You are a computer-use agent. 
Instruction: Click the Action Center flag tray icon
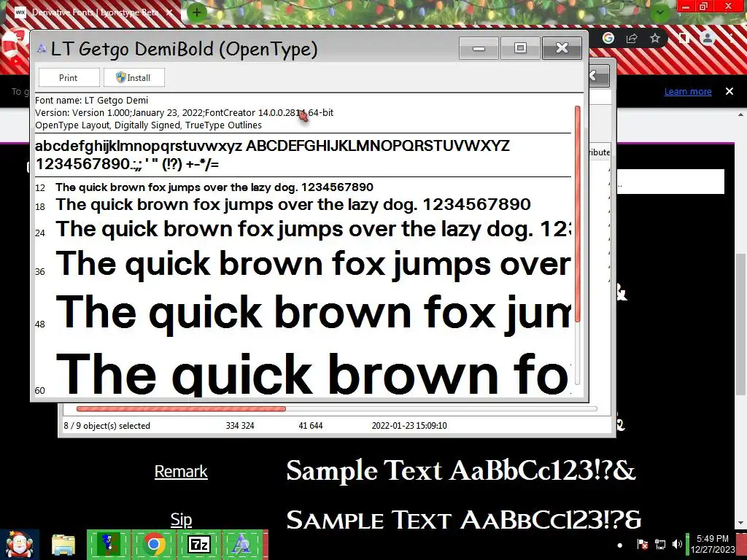click(643, 544)
